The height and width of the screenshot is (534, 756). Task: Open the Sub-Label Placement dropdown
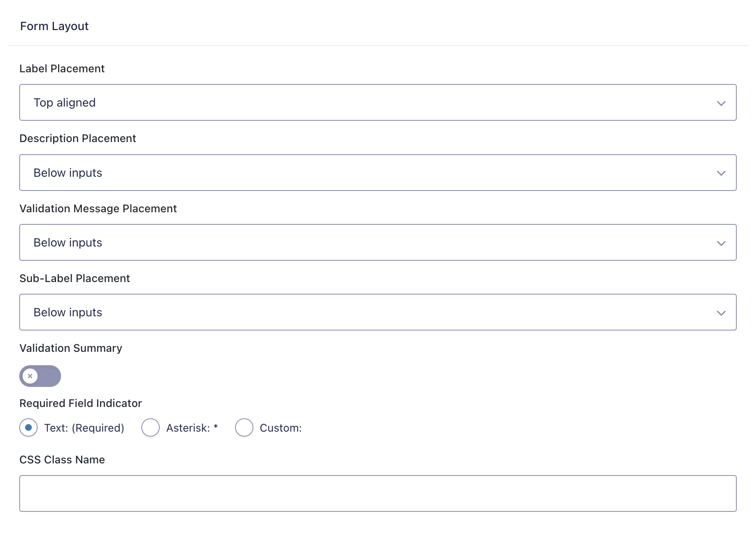pos(368,312)
